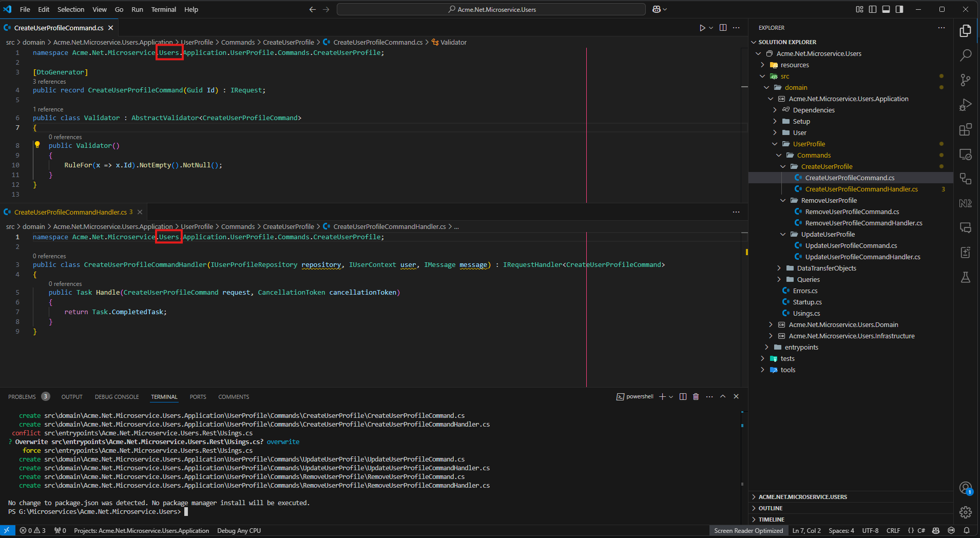Open the remote window indicator in status bar

pyautogui.click(x=7, y=531)
